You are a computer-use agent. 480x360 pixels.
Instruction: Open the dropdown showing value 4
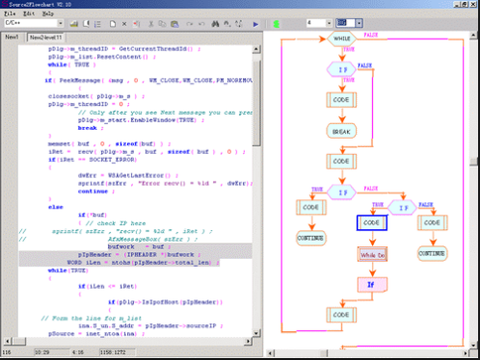(329, 23)
